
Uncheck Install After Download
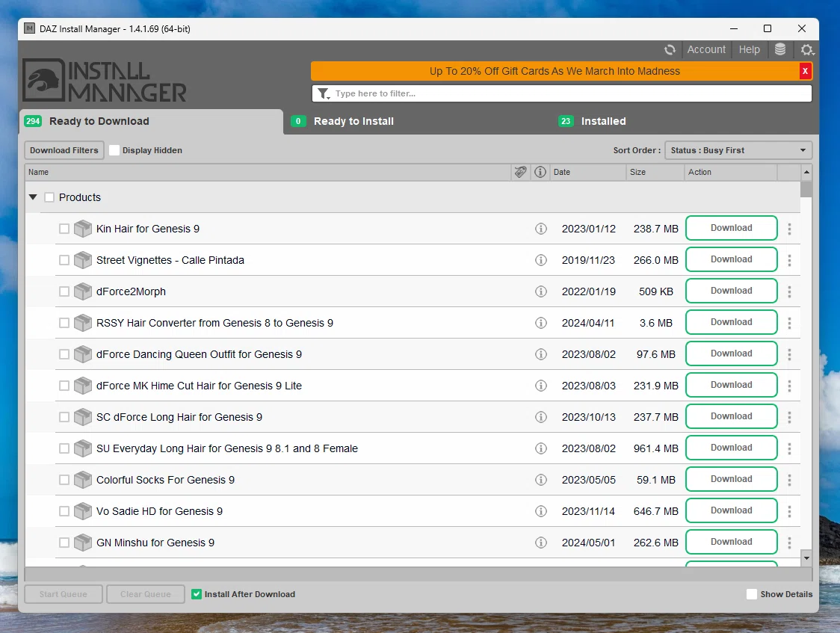tap(197, 594)
